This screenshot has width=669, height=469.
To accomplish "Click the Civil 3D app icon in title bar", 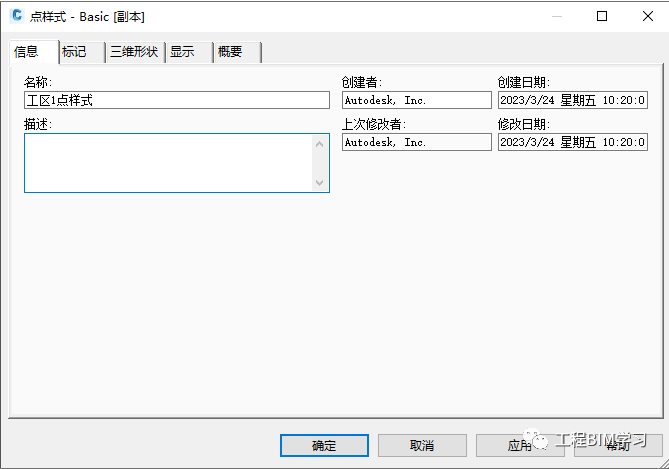I will (17, 16).
